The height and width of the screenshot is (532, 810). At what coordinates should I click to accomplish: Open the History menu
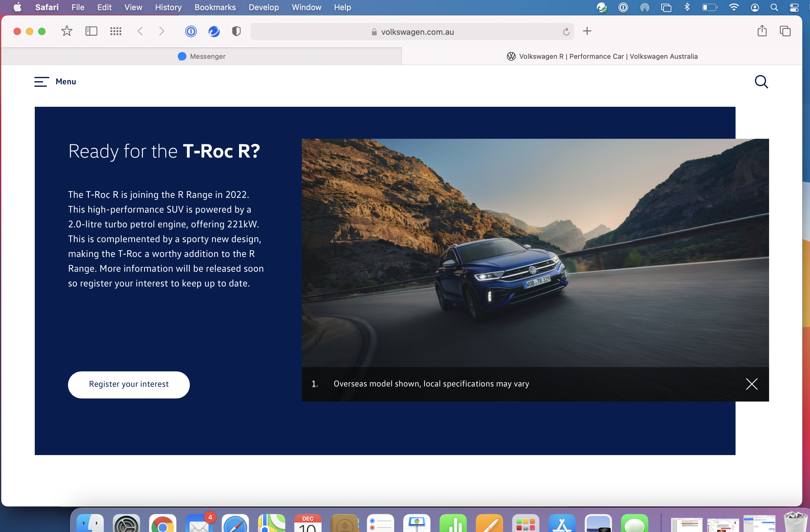point(169,7)
